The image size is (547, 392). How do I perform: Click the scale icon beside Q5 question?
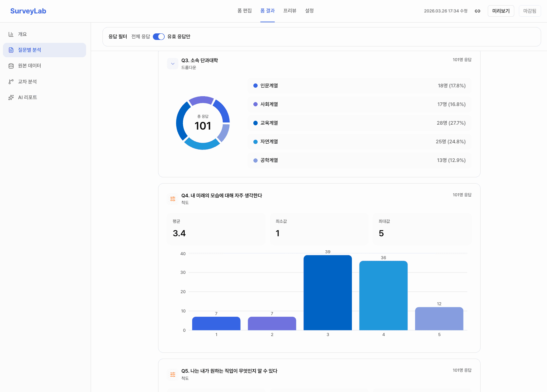pos(173,374)
